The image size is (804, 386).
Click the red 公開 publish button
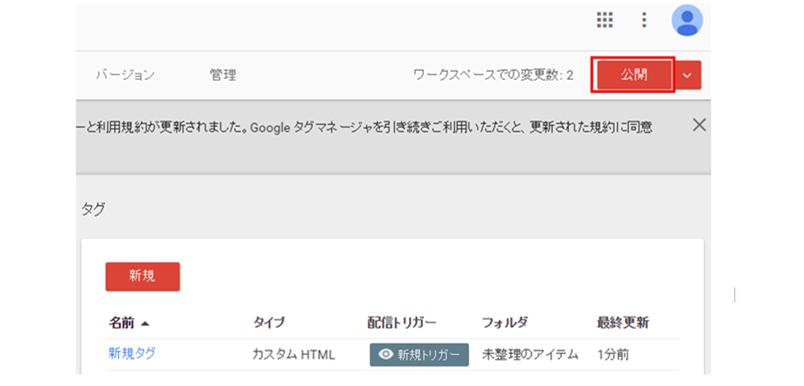(634, 75)
